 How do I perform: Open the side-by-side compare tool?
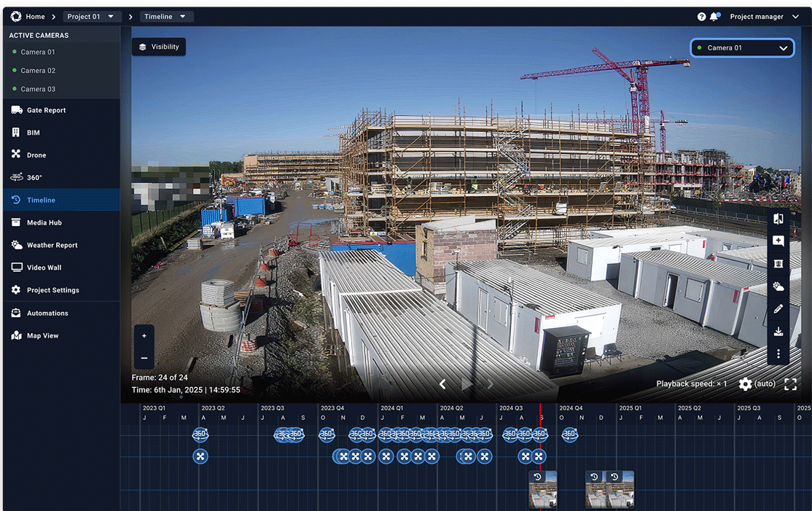pyautogui.click(x=778, y=218)
